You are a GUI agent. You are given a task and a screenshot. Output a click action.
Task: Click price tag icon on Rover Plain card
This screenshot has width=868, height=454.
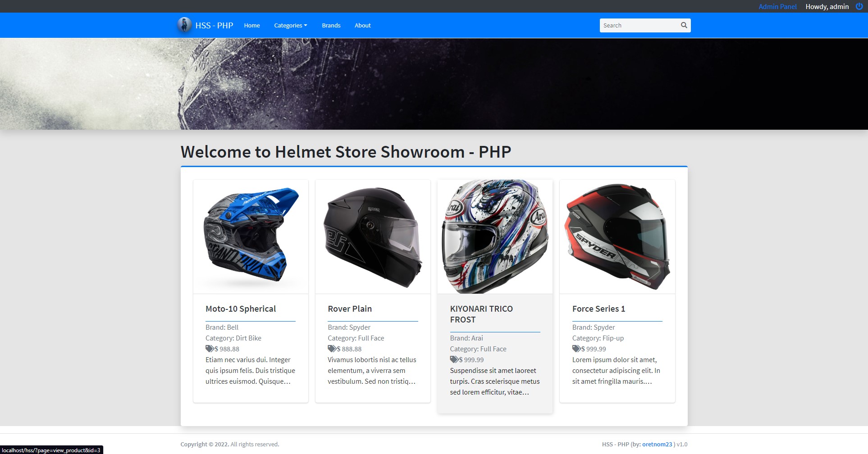tap(332, 349)
